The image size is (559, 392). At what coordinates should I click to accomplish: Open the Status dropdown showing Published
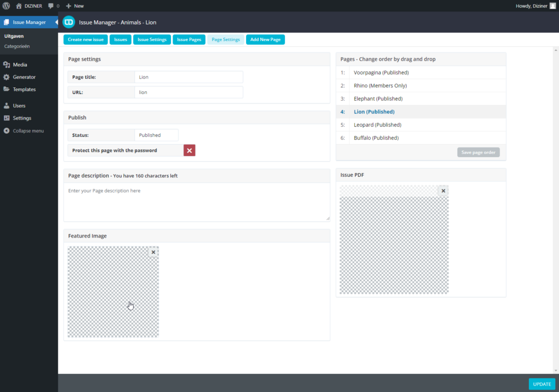point(156,135)
